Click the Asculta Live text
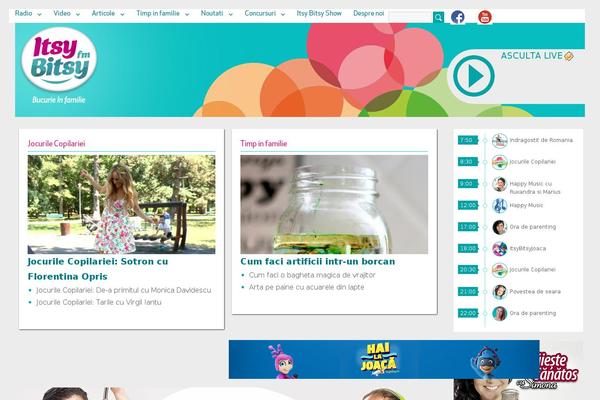 tap(532, 56)
